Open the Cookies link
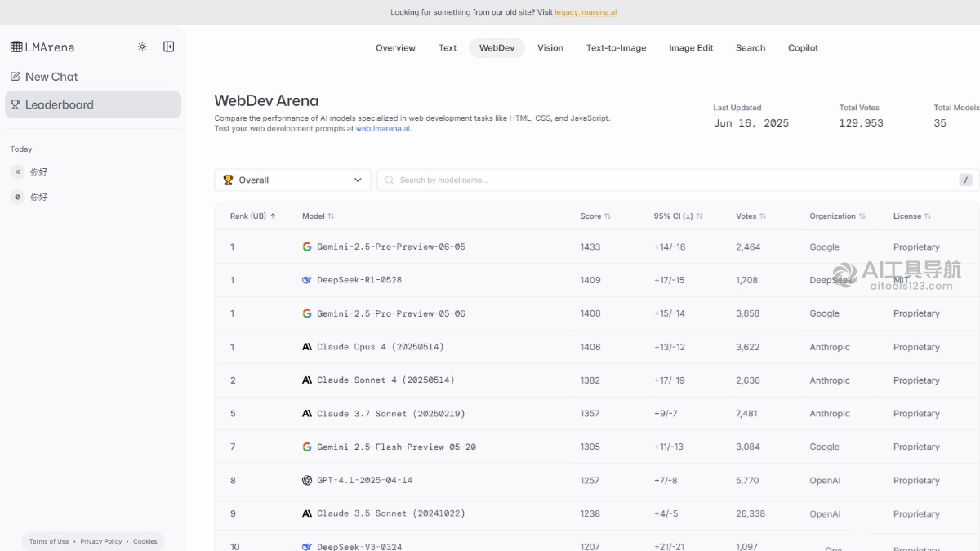Screen dimensions: 980x551 [x=145, y=541]
